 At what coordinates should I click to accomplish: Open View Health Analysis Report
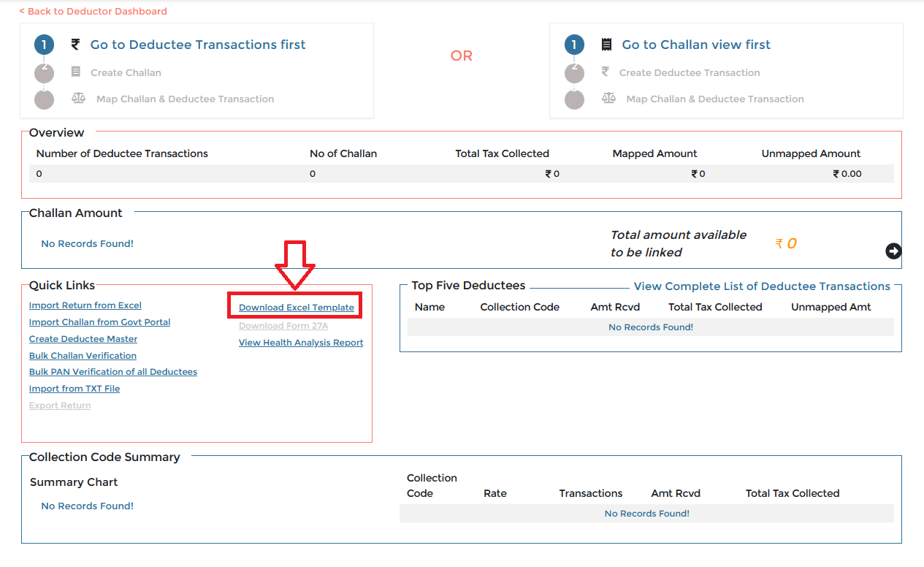coord(301,343)
